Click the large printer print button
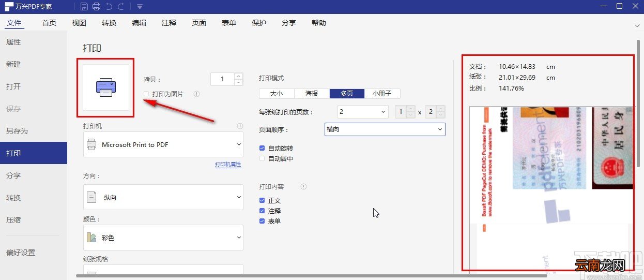The width and height of the screenshot is (644, 280). pos(106,87)
